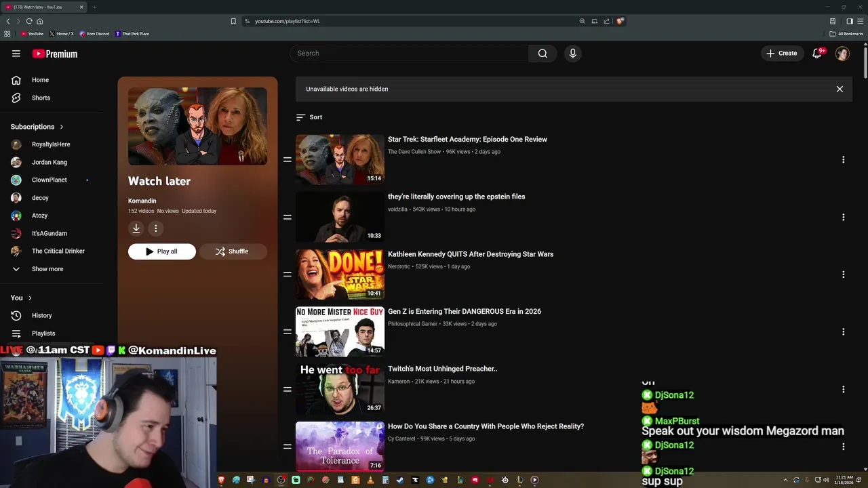The image size is (868, 488).
Task: Open options for Gen Z video
Action: tap(844, 332)
